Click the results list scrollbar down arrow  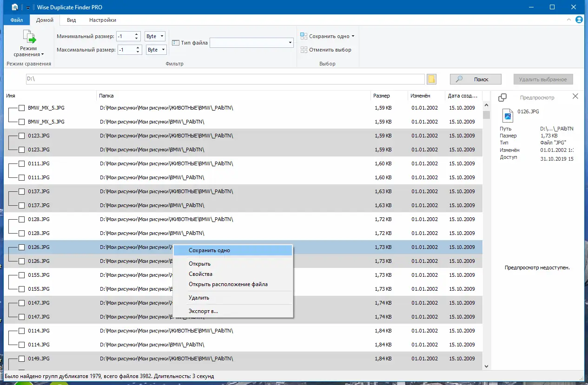pyautogui.click(x=486, y=366)
